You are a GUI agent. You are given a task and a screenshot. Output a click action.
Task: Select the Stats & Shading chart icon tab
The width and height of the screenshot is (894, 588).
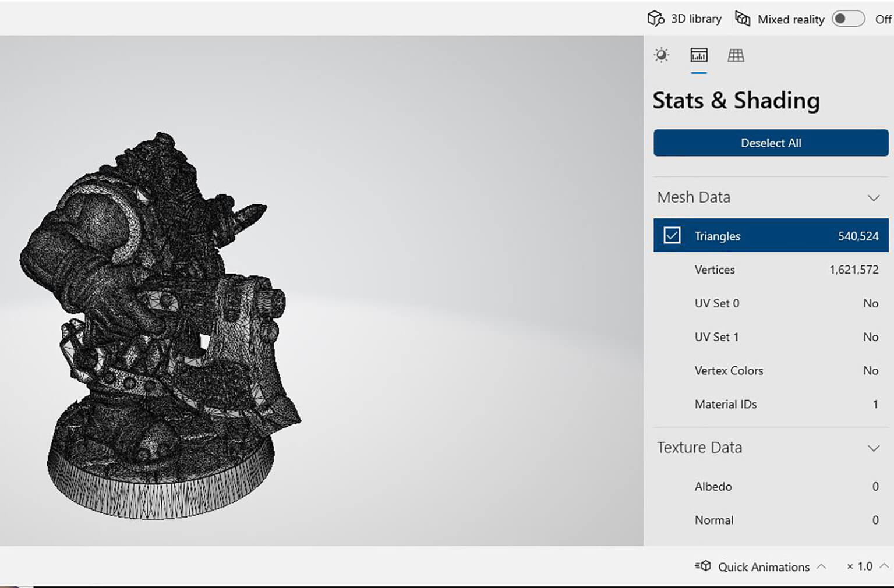(x=698, y=55)
